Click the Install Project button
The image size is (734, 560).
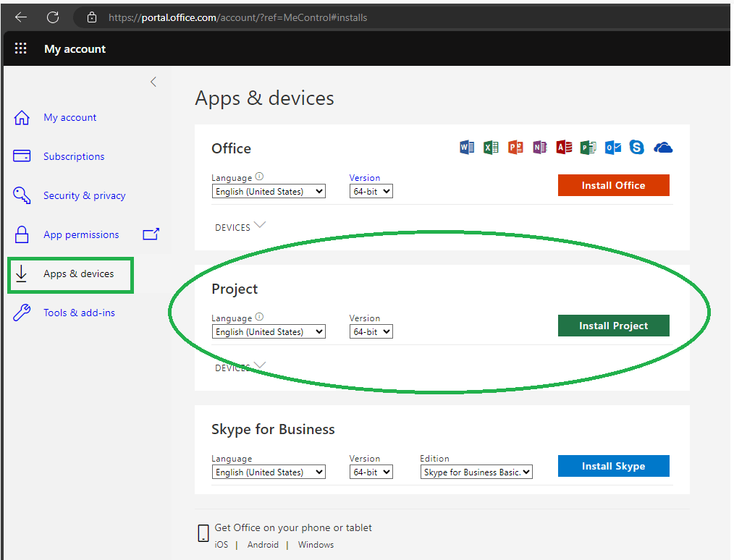[x=613, y=326]
